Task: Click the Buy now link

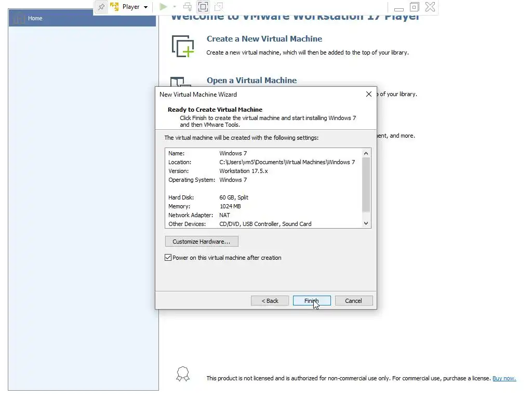Action: 504,378
